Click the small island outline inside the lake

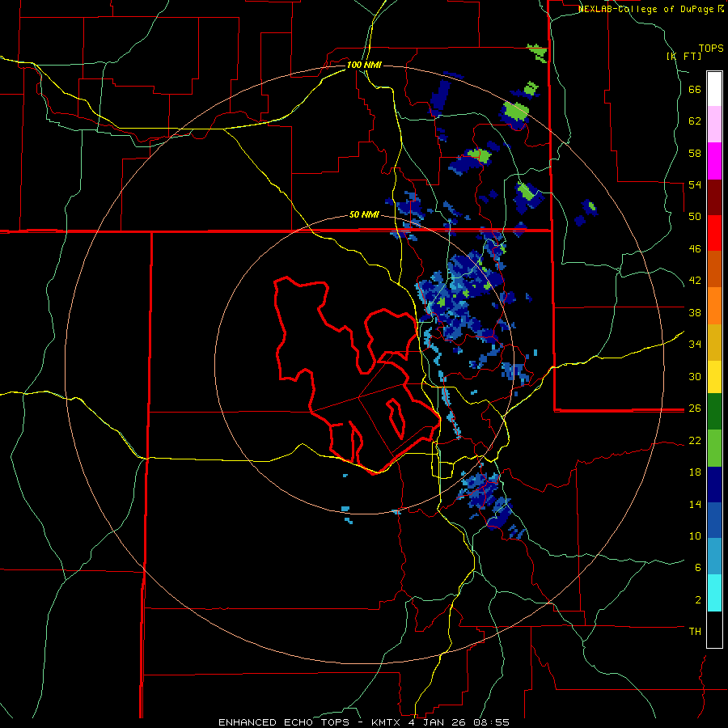coord(396,418)
